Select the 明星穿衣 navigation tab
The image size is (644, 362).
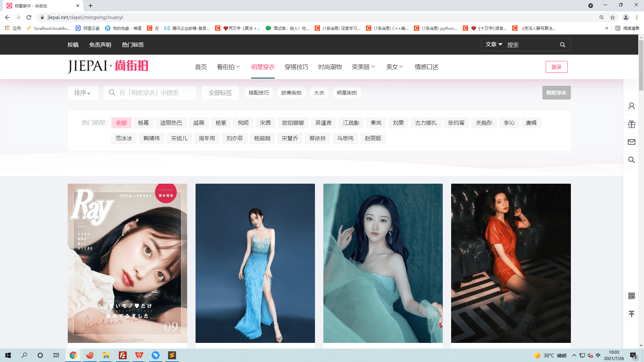(x=263, y=67)
